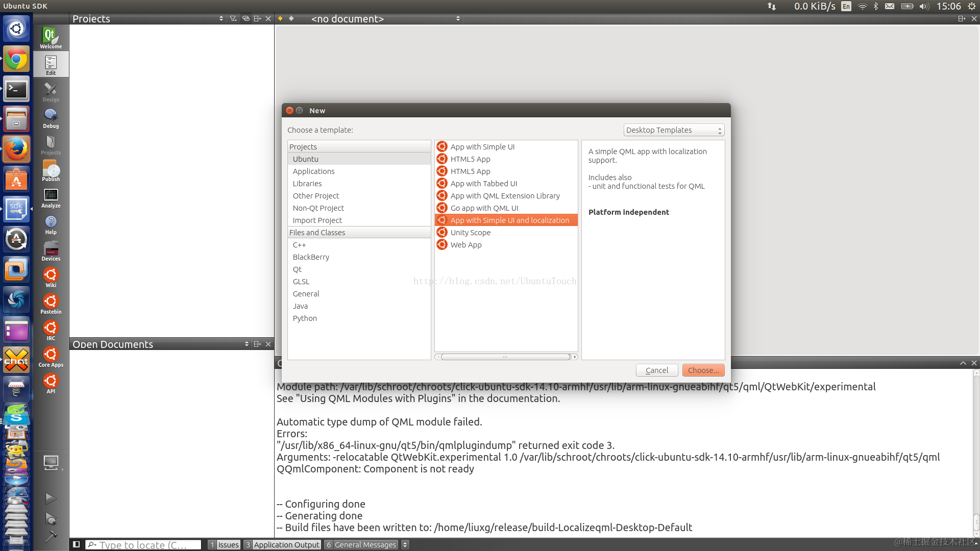Click the Help mode icon
980x551 pixels.
click(x=51, y=224)
